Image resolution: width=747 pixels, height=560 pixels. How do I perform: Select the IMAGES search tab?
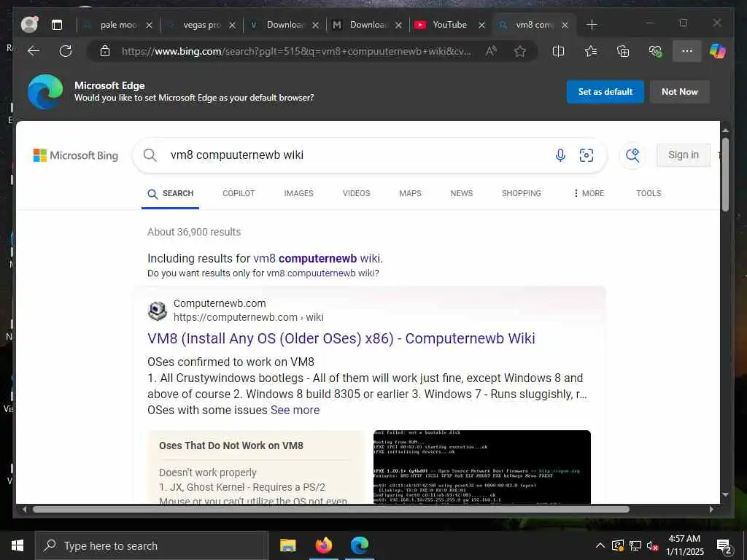click(298, 193)
